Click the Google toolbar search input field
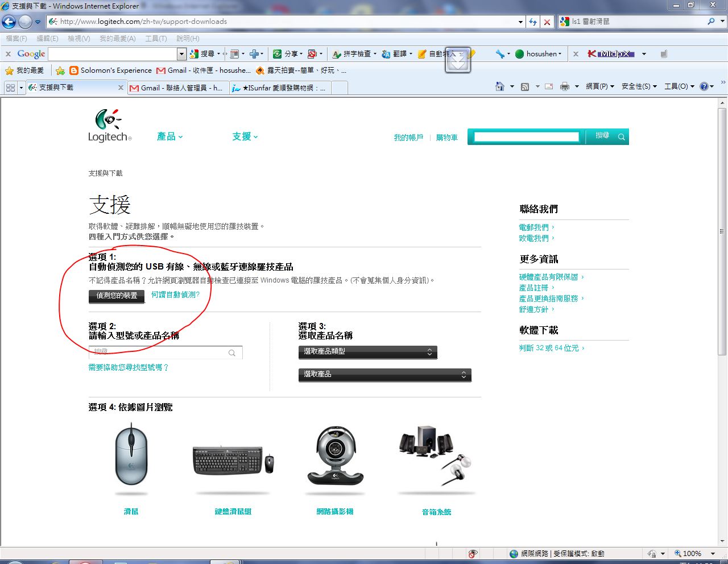The image size is (728, 564). click(x=113, y=54)
